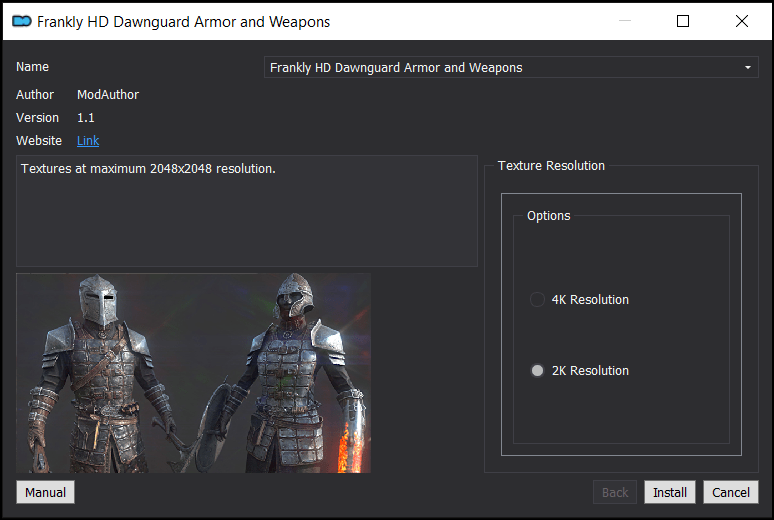The height and width of the screenshot is (520, 774).
Task: Click the Name field label
Action: (32, 67)
